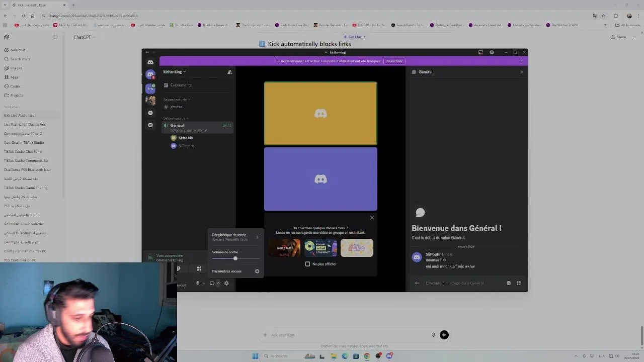This screenshot has width=644, height=362.
Task: Click Voix connectée status text
Action: [x=170, y=255]
